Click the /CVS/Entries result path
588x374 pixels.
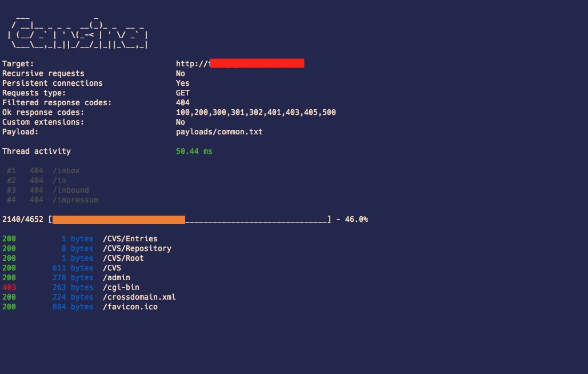coord(130,238)
